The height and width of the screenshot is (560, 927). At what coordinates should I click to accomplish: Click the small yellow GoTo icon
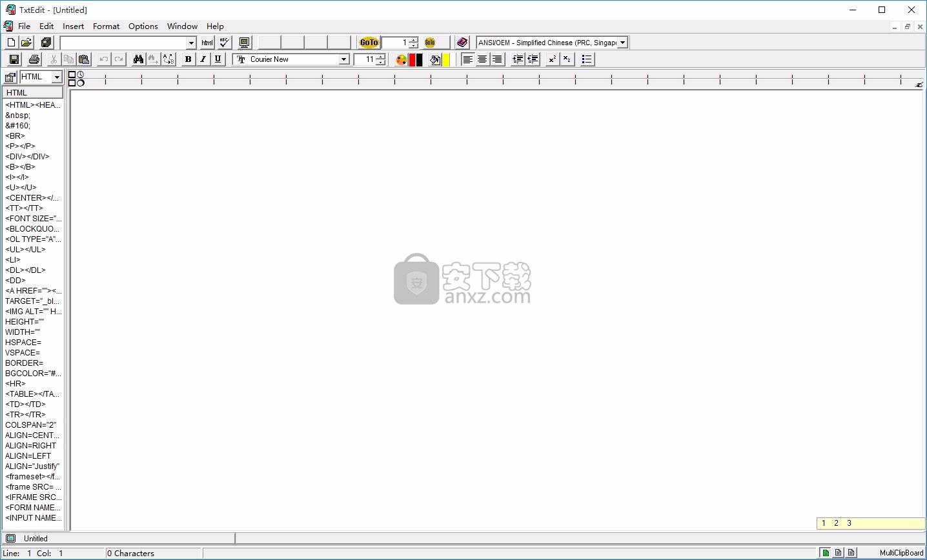pyautogui.click(x=430, y=43)
